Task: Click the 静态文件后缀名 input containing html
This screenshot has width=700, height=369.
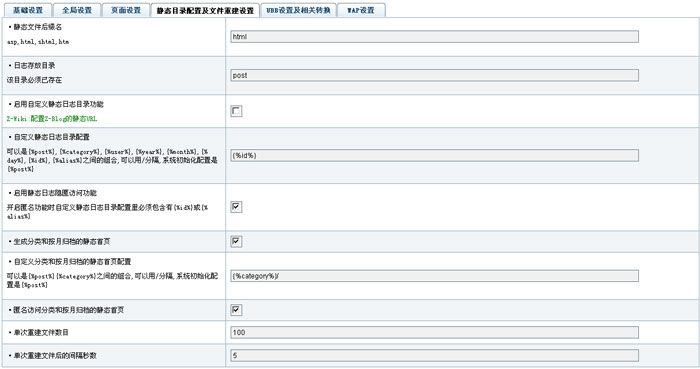Action: [x=434, y=37]
